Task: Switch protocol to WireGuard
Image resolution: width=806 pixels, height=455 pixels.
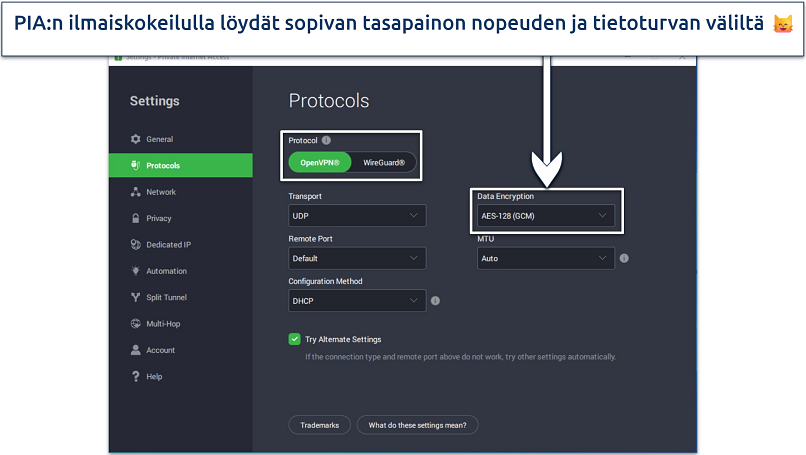Action: point(384,162)
